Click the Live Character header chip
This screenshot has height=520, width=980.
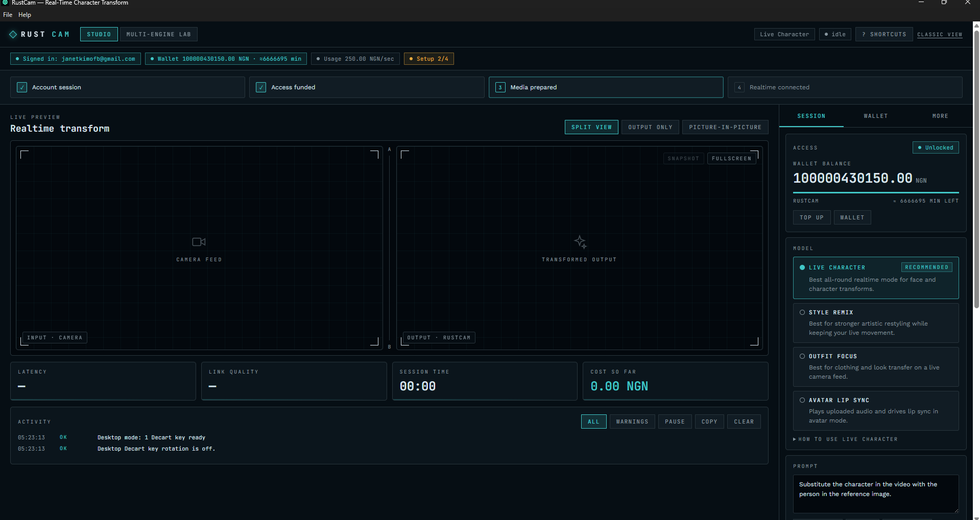(x=784, y=34)
